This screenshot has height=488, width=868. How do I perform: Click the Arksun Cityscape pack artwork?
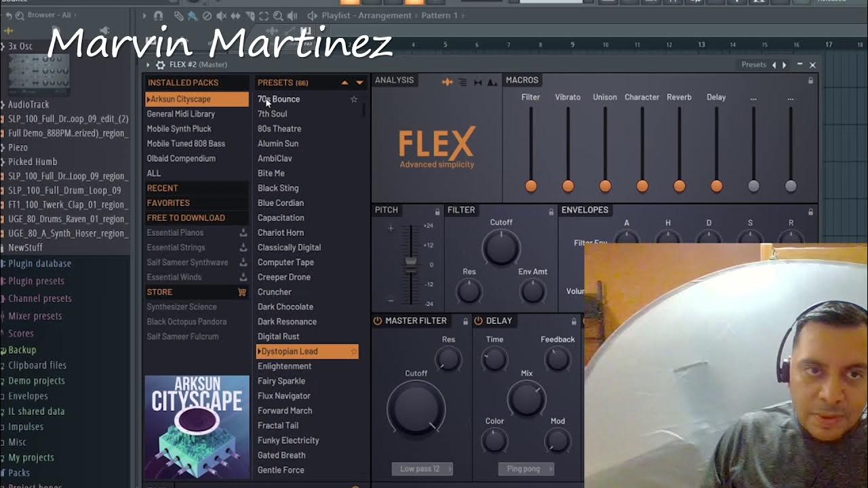[x=197, y=426]
